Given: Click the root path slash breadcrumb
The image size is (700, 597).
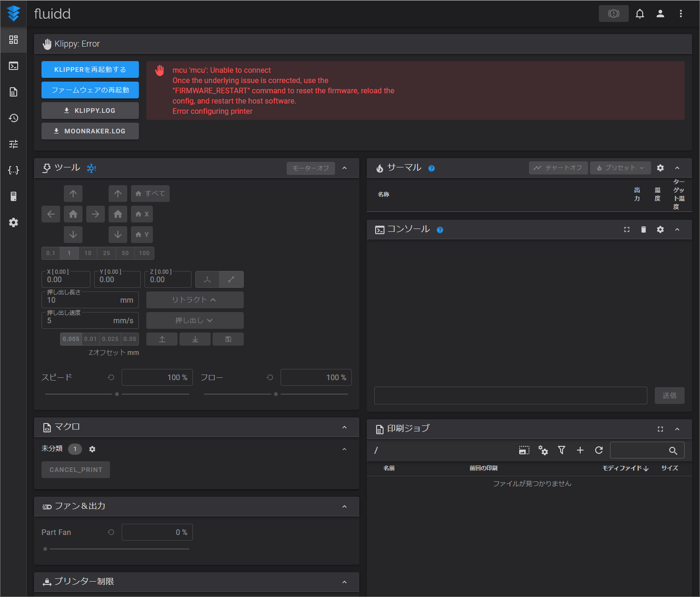Looking at the screenshot, I should pos(376,450).
